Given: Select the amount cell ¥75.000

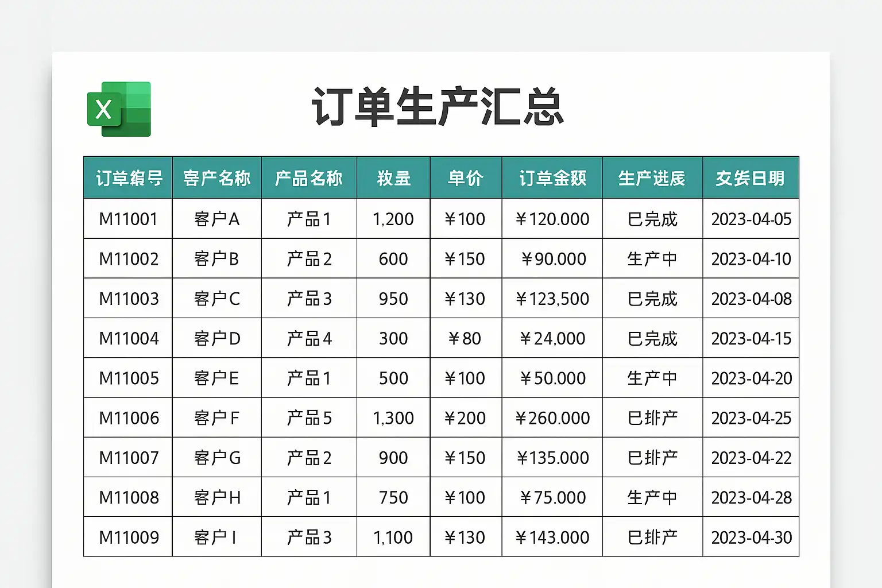Looking at the screenshot, I should point(552,497).
